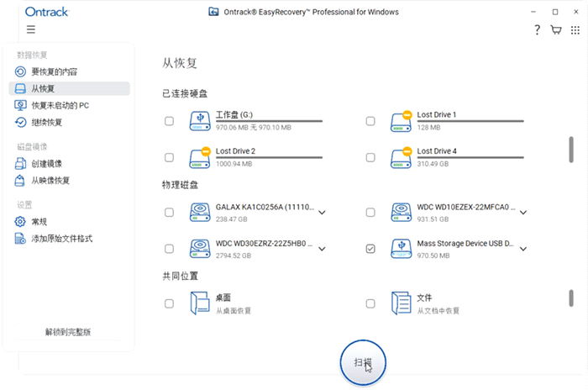Check the WDC WD10EZEX checkbox
The height and width of the screenshot is (390, 588).
(370, 213)
